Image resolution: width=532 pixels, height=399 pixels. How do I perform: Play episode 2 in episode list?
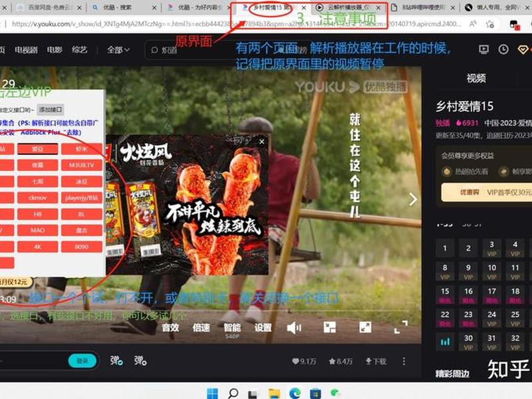coord(468,248)
